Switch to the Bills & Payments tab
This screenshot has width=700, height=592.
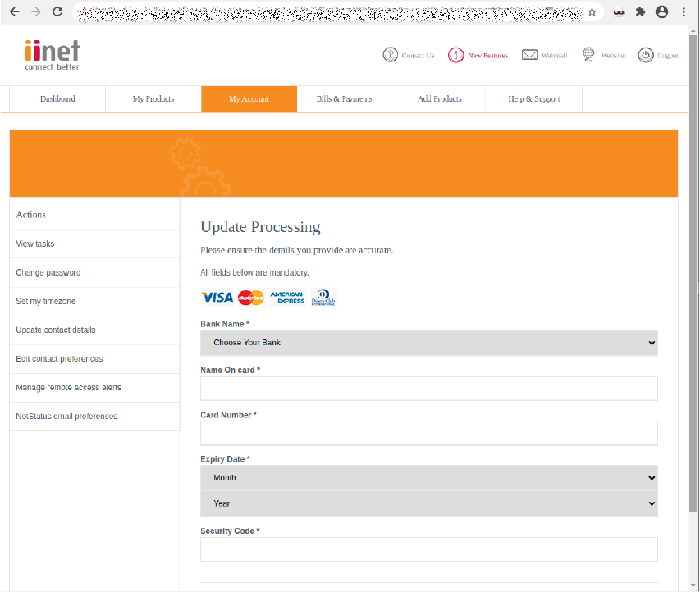tap(345, 98)
